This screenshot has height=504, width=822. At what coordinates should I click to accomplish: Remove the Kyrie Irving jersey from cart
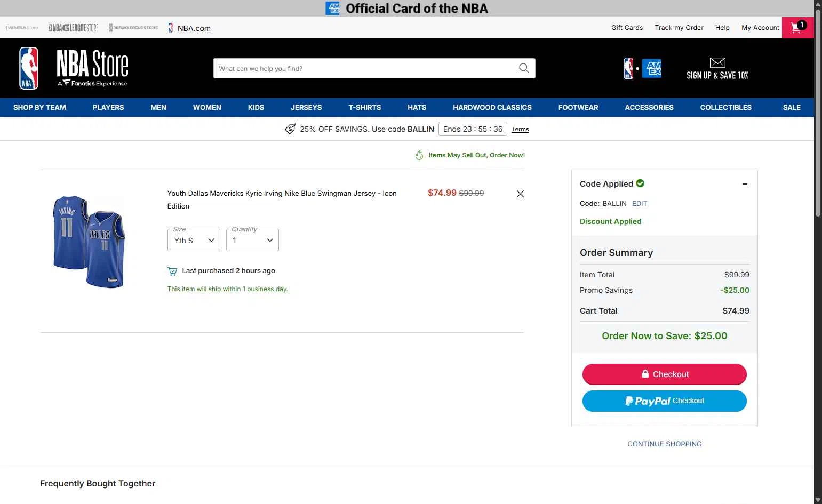pos(520,194)
